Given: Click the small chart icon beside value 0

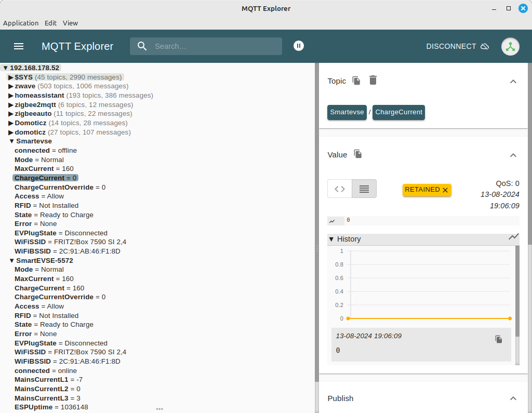Looking at the screenshot, I should tap(332, 221).
